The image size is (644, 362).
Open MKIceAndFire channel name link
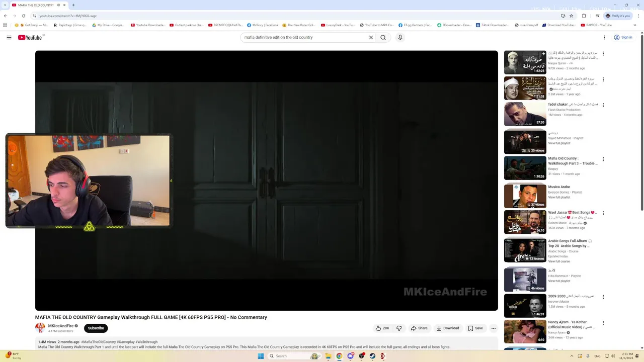61,326
